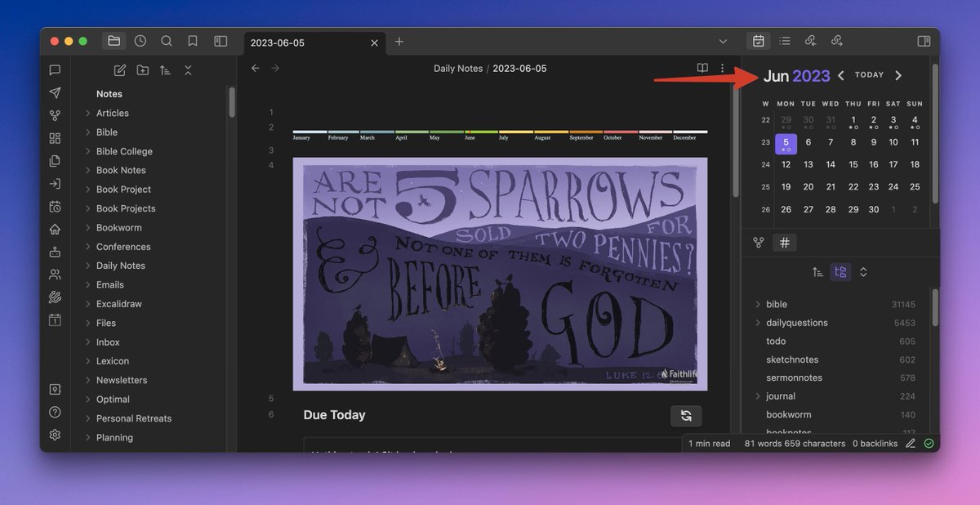Viewport: 980px width, 505px height.
Task: Create a new folder in explorer
Action: click(x=143, y=70)
